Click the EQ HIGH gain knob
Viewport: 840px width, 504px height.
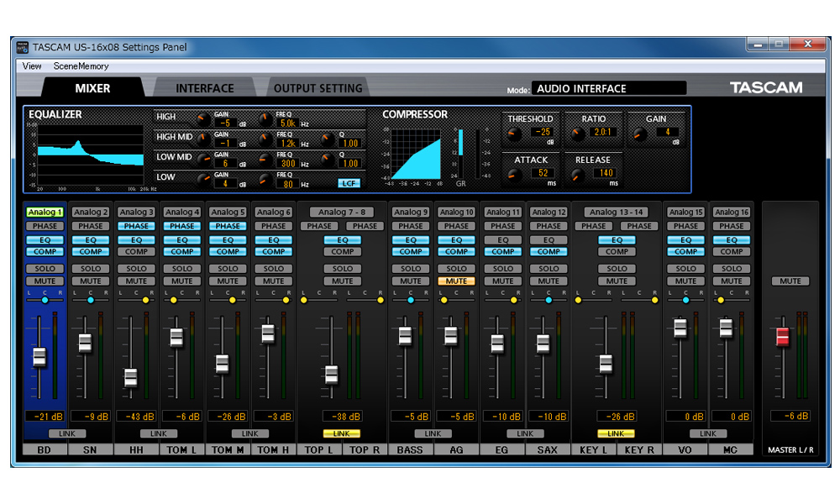tap(203, 120)
